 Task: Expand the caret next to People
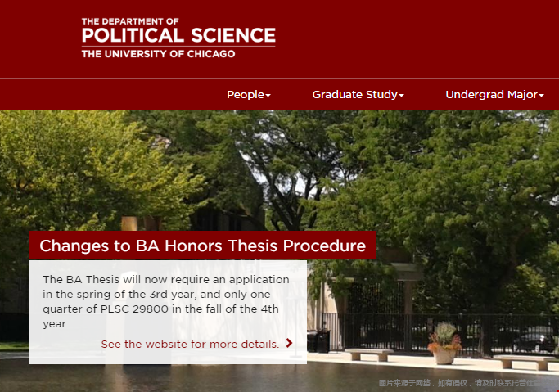[268, 96]
